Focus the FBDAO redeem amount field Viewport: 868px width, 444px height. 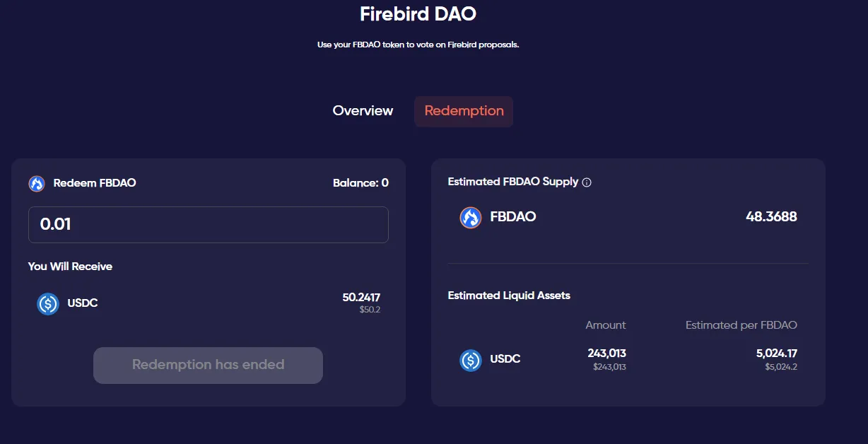pyautogui.click(x=208, y=225)
